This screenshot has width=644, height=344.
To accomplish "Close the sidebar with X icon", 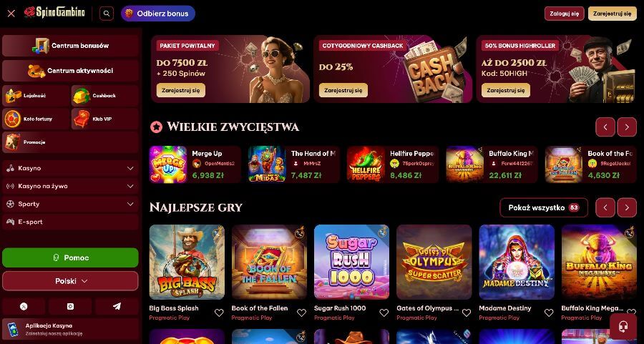I will [x=11, y=14].
